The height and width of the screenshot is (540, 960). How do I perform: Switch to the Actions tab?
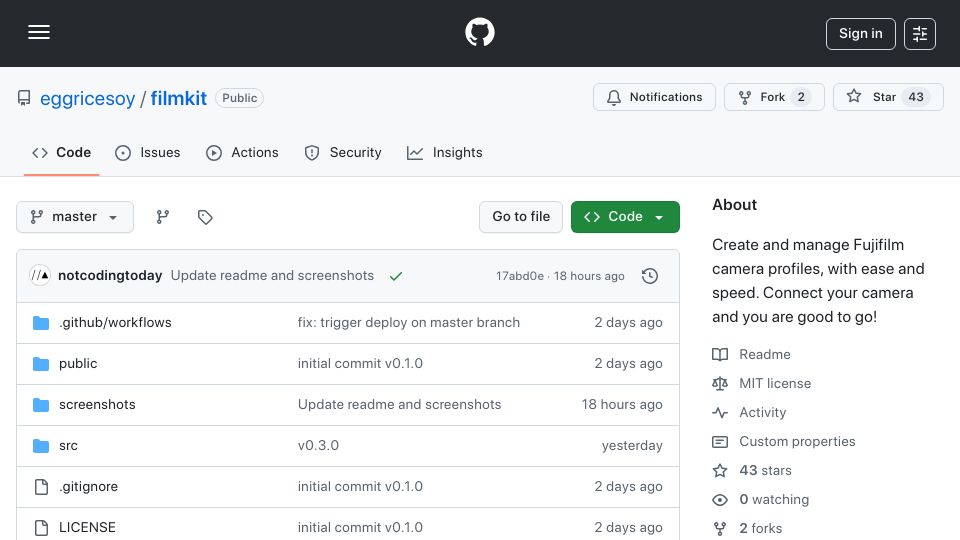(242, 152)
